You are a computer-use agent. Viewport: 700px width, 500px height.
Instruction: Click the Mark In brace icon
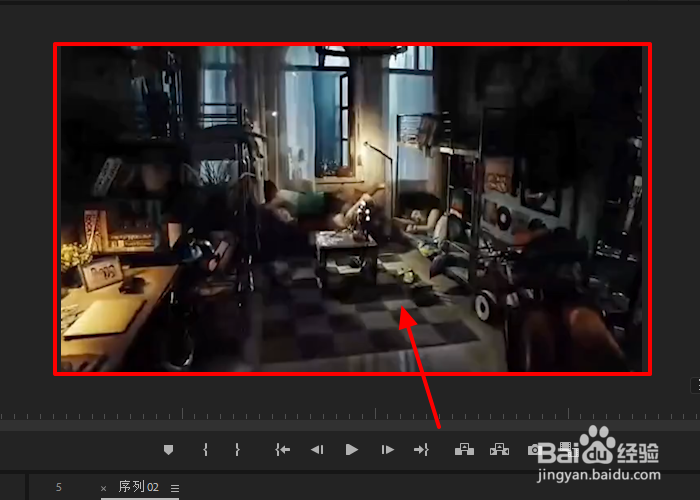(205, 450)
